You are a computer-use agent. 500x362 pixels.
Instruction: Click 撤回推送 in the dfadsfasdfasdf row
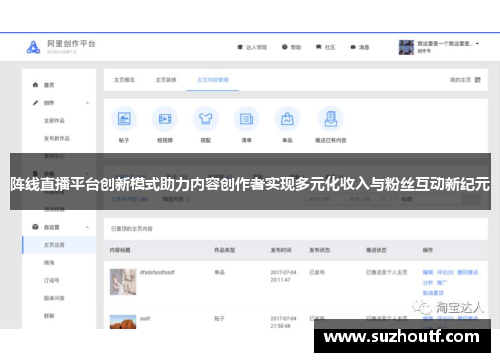pos(468,272)
